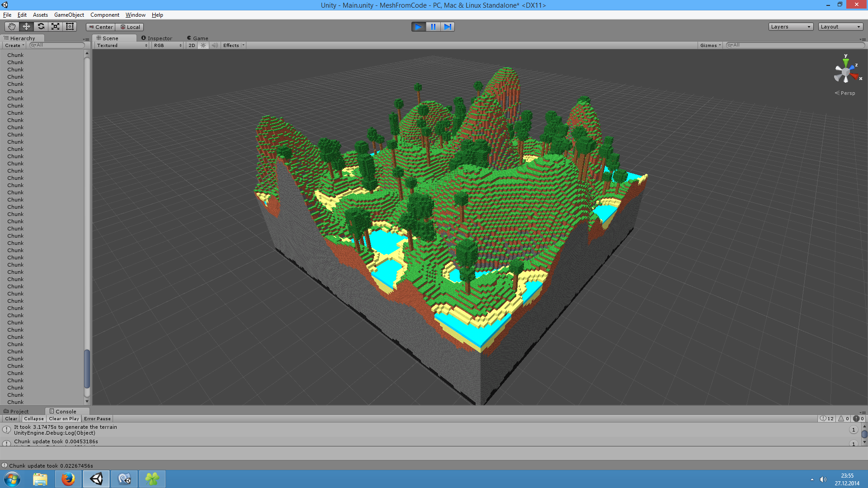Open the Textured draw mode dropdown
Image resolution: width=868 pixels, height=488 pixels.
122,45
